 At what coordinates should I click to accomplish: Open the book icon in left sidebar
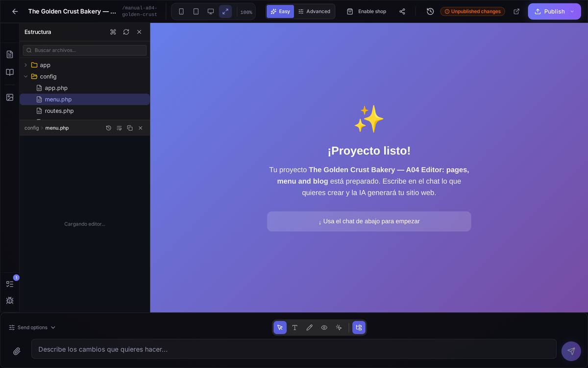coord(10,72)
